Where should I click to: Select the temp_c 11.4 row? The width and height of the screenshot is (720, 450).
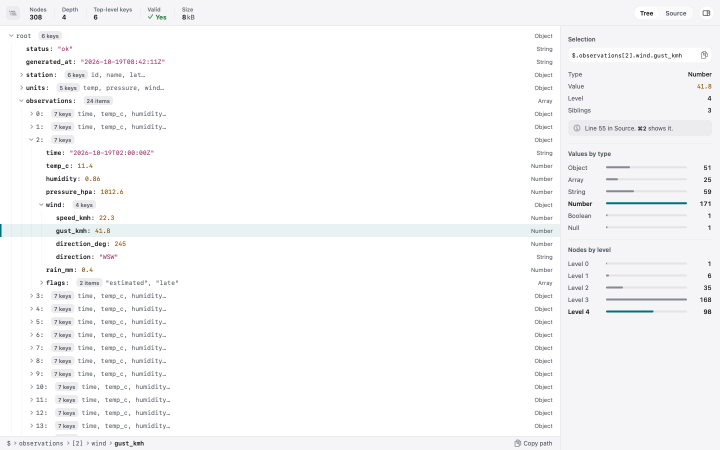pyautogui.click(x=280, y=166)
